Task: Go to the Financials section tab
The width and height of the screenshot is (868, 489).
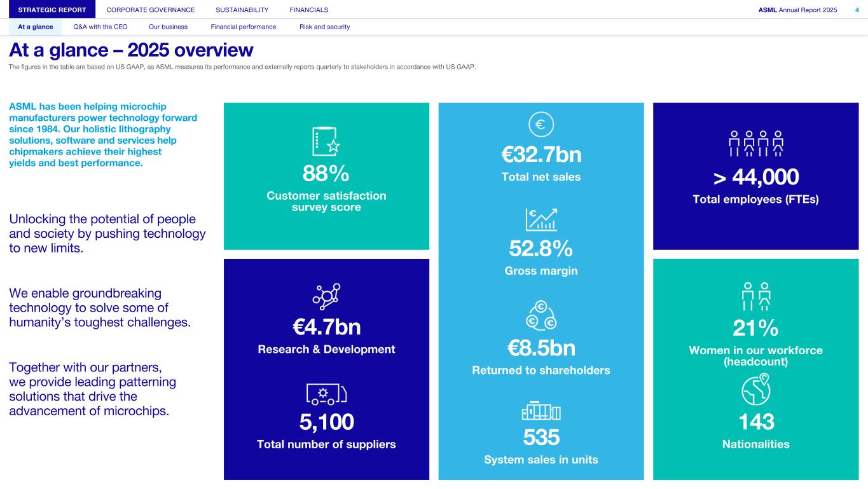Action: tap(309, 10)
